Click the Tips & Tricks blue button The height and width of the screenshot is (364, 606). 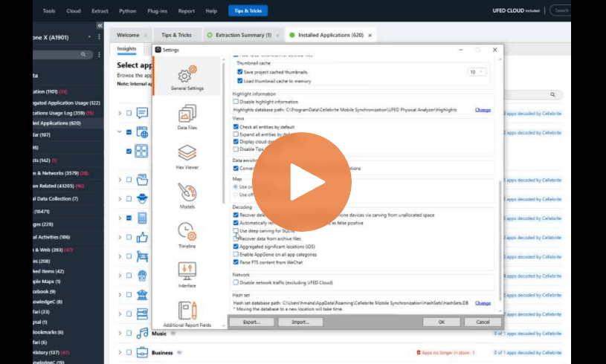[x=248, y=11]
